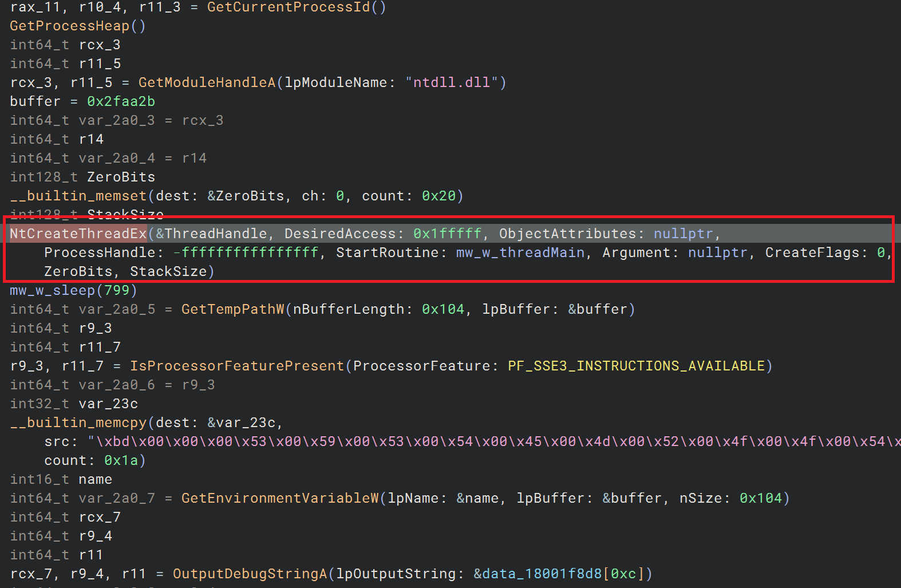Viewport: 901px width, 588px height.
Task: Click PF_SSE3_INSTRUCTIONS_AVAILABLE constant
Action: click(636, 366)
